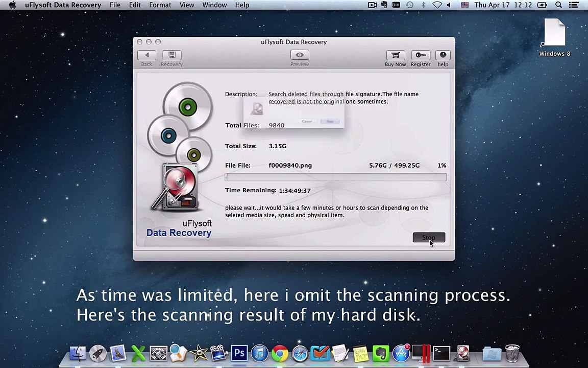Open Notification Center list icon
The image size is (588, 368).
point(573,5)
